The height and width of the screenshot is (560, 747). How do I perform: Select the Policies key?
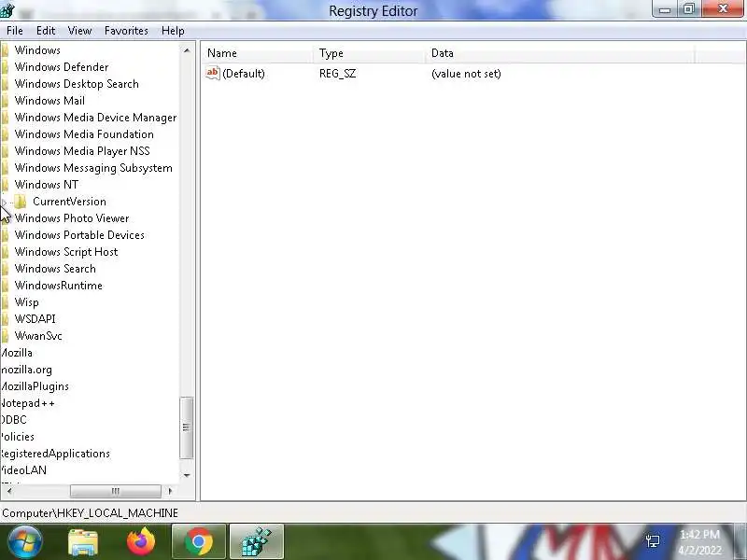(17, 437)
